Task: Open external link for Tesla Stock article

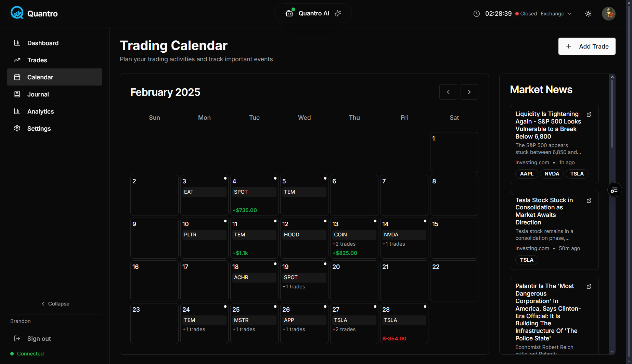Action: (589, 200)
